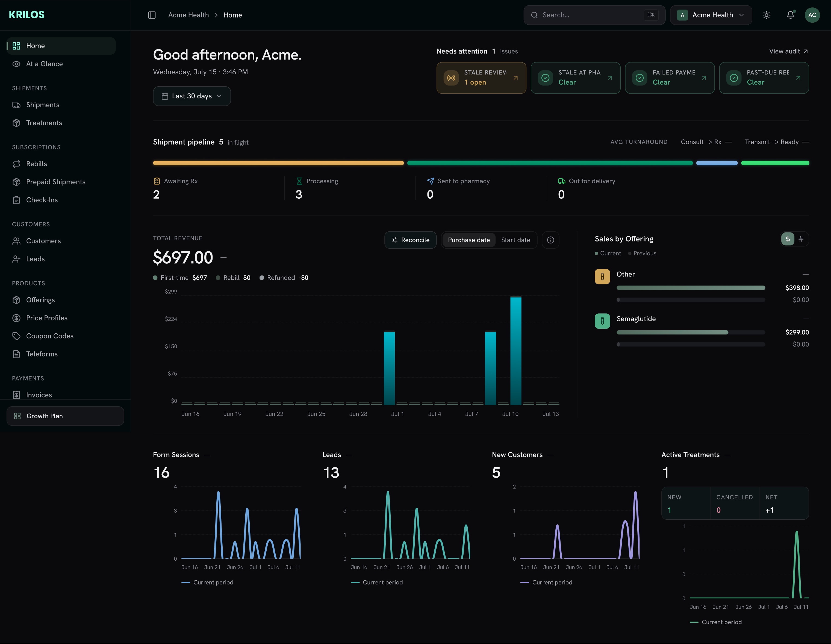Screen dimensions: 831x644
Task: Click the Semaglutide $299.00 amount
Action: click(x=797, y=332)
